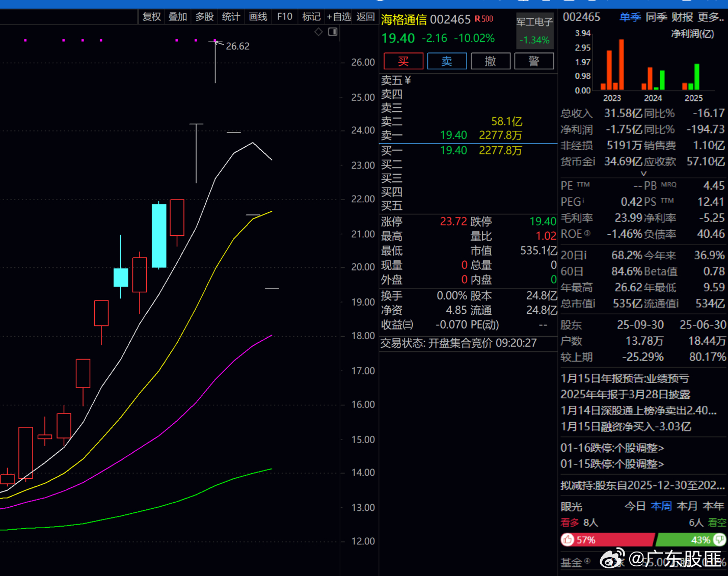Image resolution: width=728 pixels, height=576 pixels.
Task: Select the 本月 sentiment period tab
Action: point(687,506)
